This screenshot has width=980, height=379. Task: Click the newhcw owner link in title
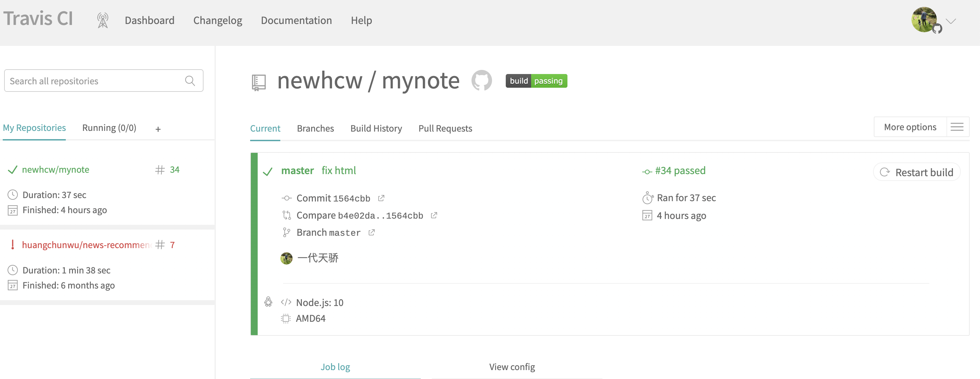pyautogui.click(x=320, y=81)
